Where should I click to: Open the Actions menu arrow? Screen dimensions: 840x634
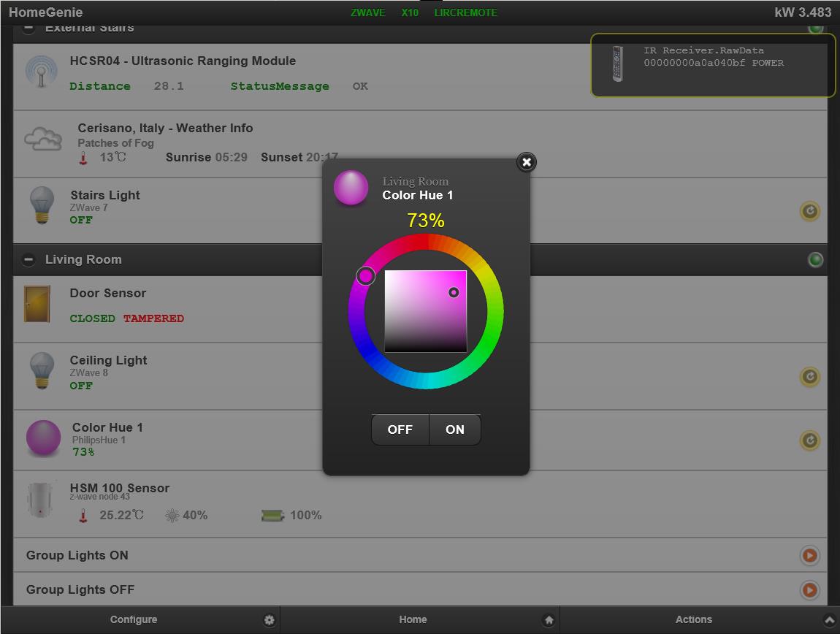click(x=829, y=619)
